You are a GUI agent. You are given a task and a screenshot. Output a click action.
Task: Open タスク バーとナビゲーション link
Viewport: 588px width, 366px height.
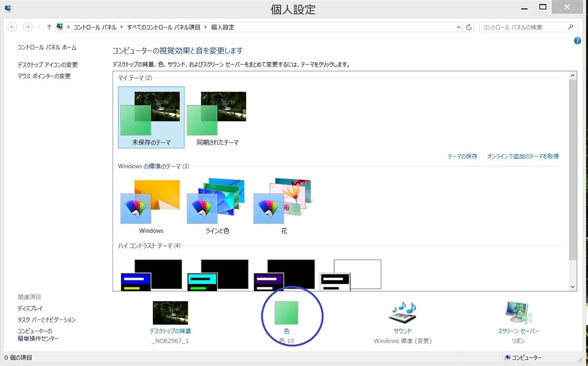(x=47, y=320)
